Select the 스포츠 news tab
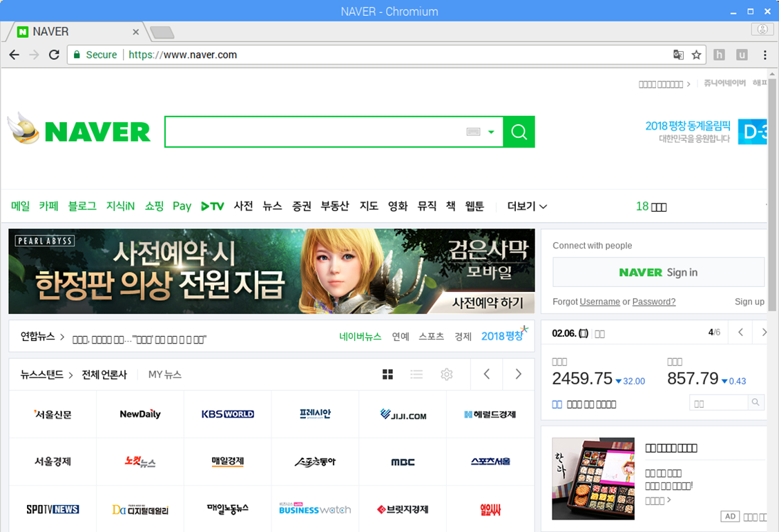Viewport: 779px width, 532px height. (431, 337)
